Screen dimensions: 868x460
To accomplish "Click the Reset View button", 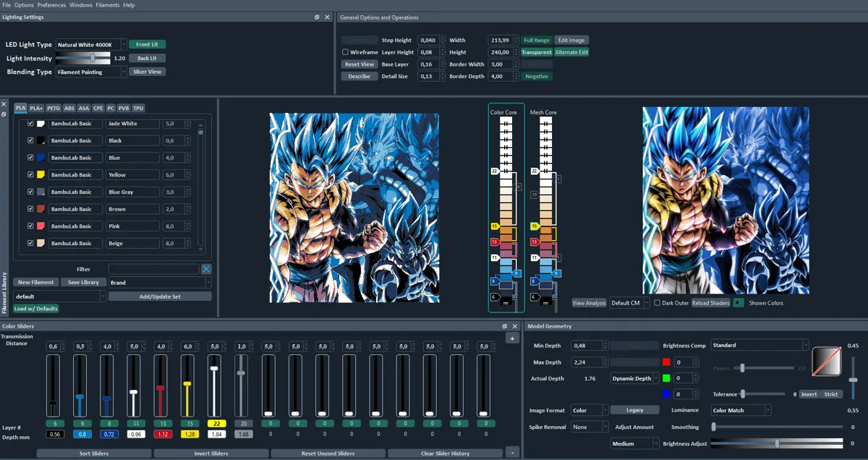I will pyautogui.click(x=359, y=64).
